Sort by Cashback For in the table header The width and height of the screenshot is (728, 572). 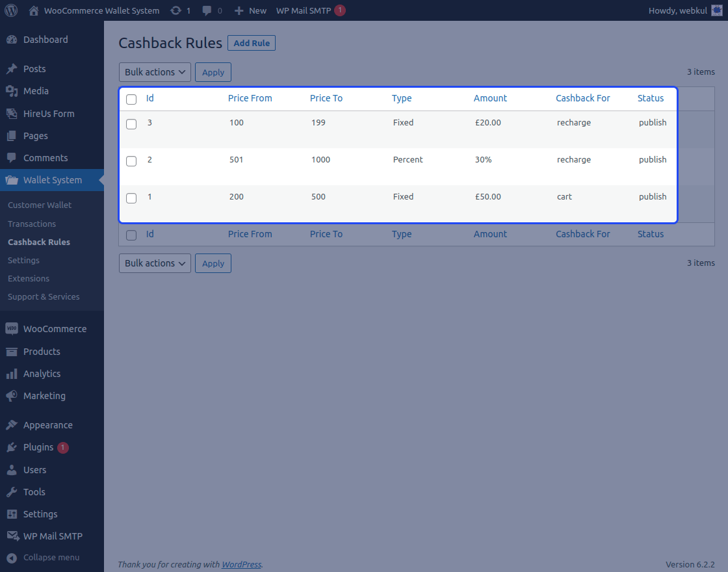(582, 98)
